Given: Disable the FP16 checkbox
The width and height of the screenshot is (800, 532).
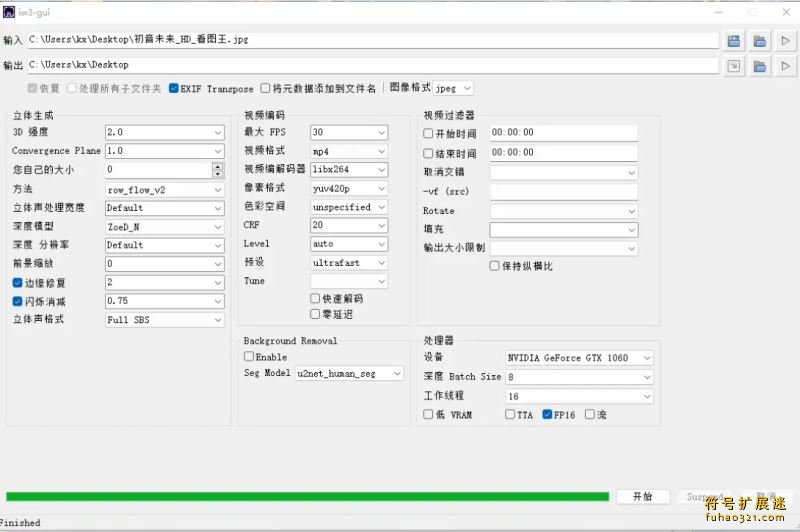Looking at the screenshot, I should (x=547, y=414).
